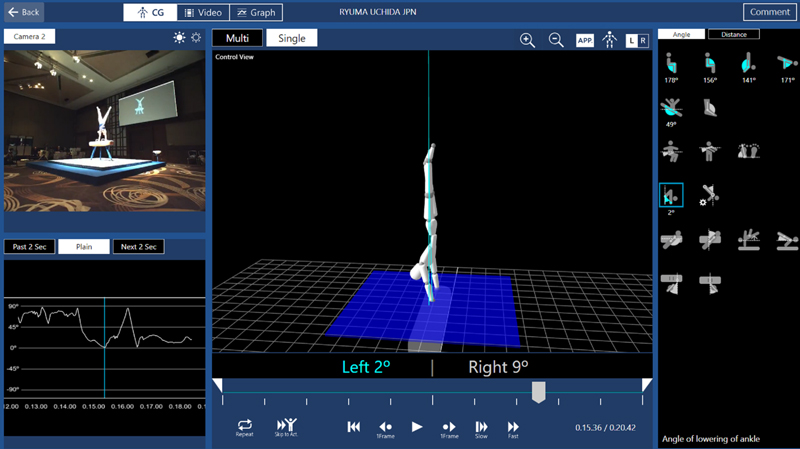Click the timeline playhead slider handle
The height and width of the screenshot is (449, 800).
click(538, 391)
